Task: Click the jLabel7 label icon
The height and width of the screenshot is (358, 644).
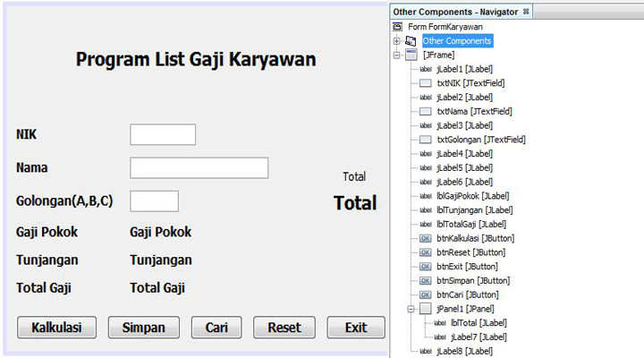Action: coord(440,337)
